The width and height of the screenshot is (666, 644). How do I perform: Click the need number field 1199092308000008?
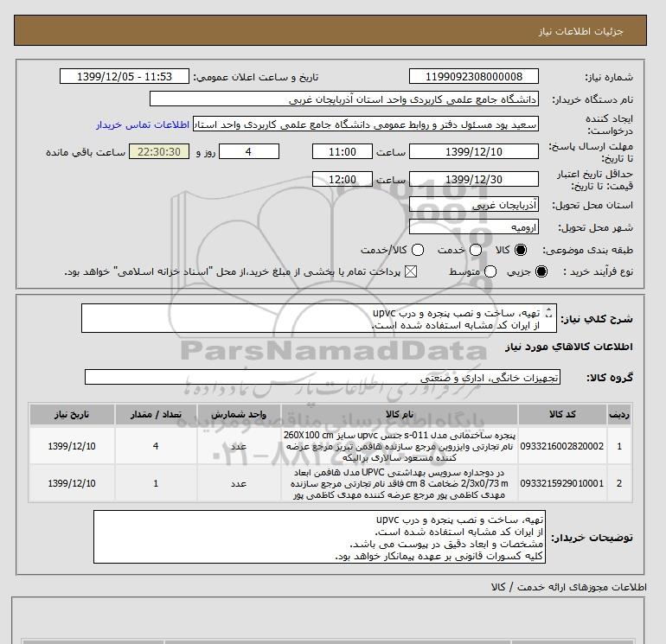(x=474, y=76)
